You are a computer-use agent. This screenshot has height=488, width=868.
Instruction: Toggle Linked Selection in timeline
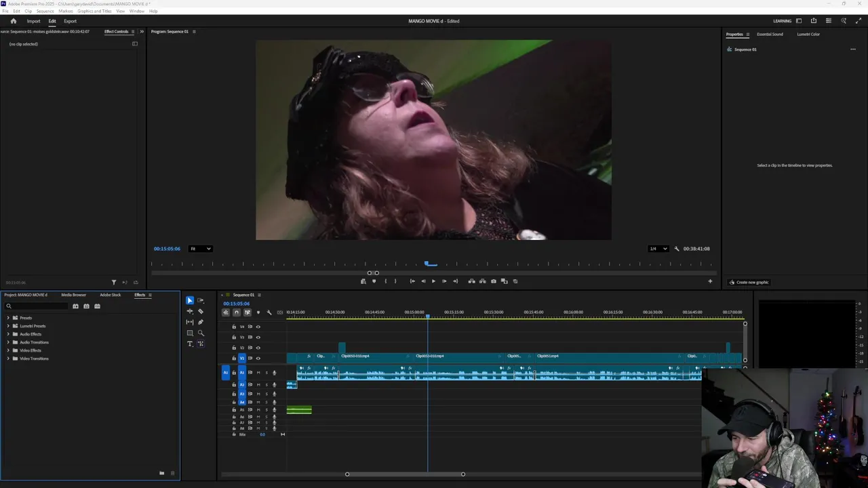(x=247, y=312)
